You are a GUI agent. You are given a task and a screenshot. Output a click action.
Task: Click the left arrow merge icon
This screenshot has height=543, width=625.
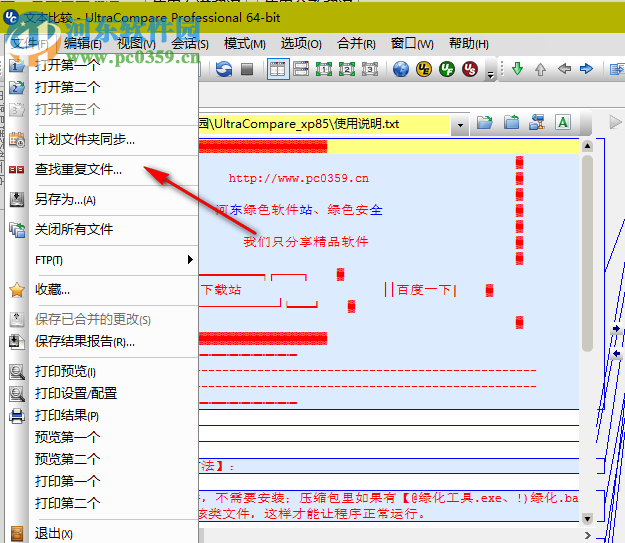tap(564, 69)
